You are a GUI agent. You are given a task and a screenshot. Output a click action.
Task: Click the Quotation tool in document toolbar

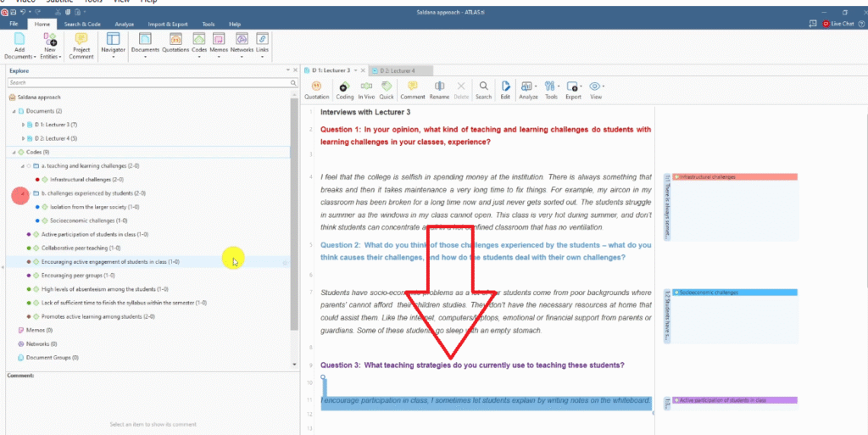(316, 89)
